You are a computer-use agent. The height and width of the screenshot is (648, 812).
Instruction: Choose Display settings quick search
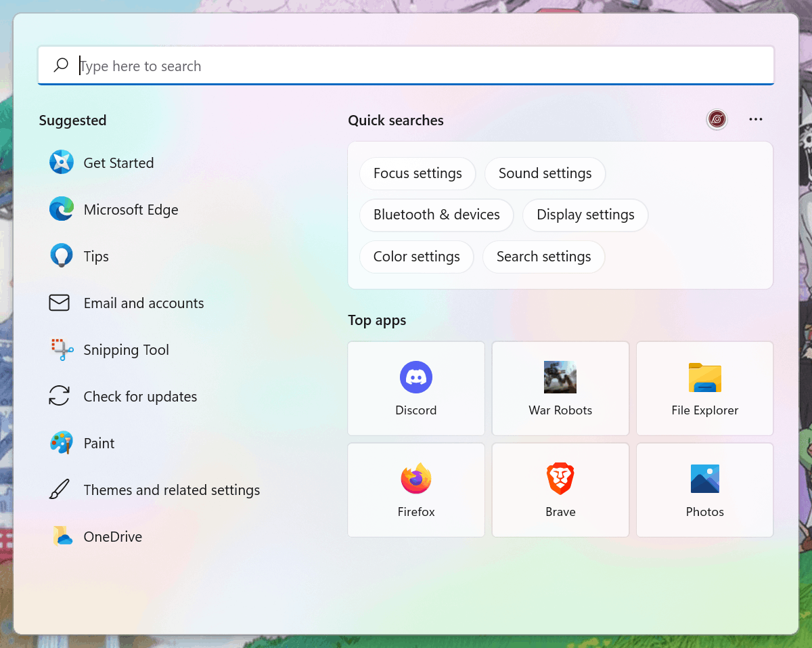pos(585,215)
